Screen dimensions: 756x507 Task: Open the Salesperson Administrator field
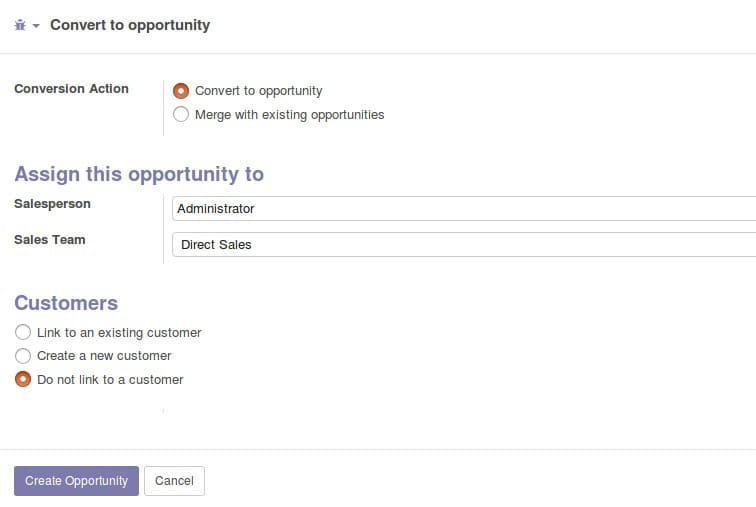[x=464, y=209]
